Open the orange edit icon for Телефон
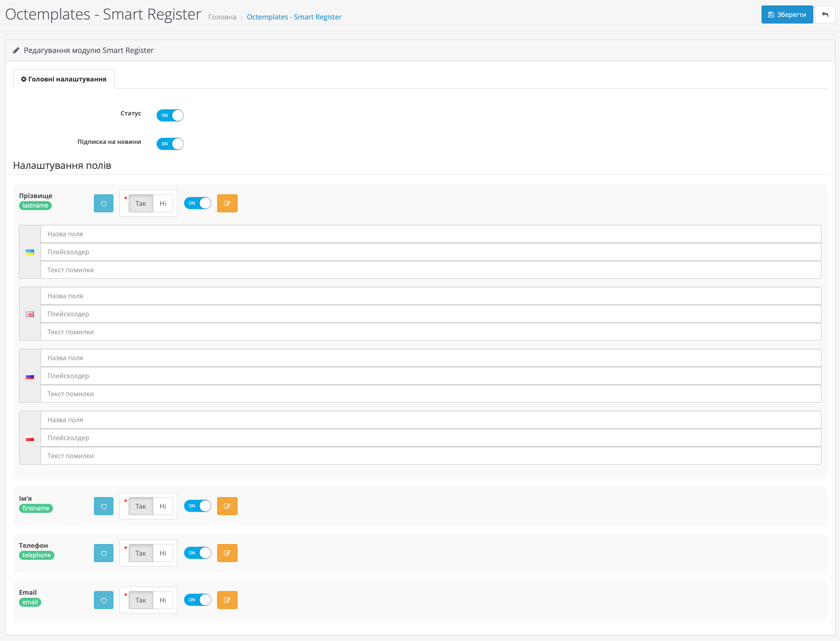Screen dimensions: 840x641 227,553
